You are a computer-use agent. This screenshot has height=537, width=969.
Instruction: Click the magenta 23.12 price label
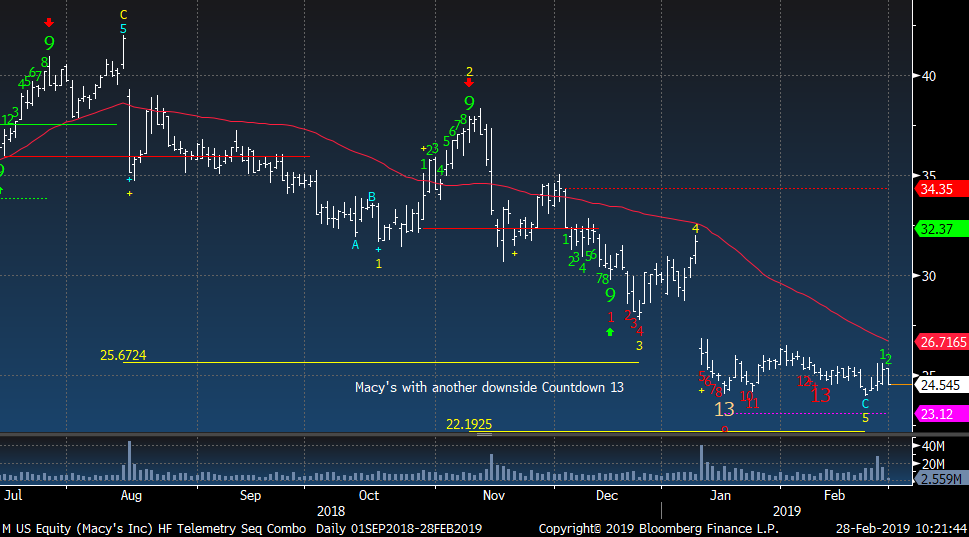pos(941,414)
